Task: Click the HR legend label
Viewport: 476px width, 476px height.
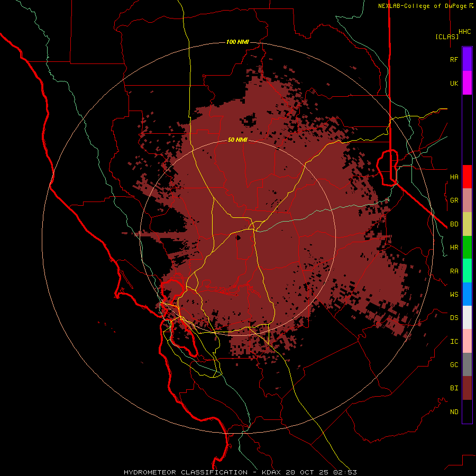Action: click(x=454, y=248)
